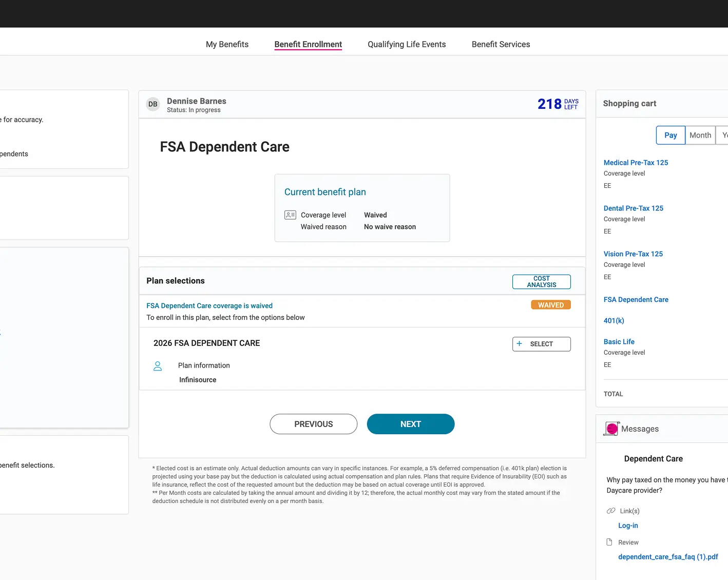Select the Pay view in shopping cart
Viewport: 728px width, 580px height.
pyautogui.click(x=670, y=135)
